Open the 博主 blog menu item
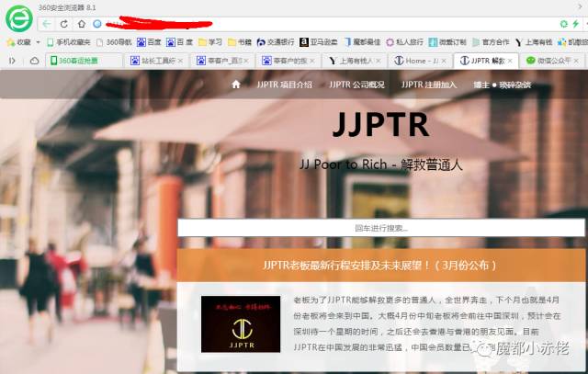588x374 pixels. pyautogui.click(x=503, y=85)
